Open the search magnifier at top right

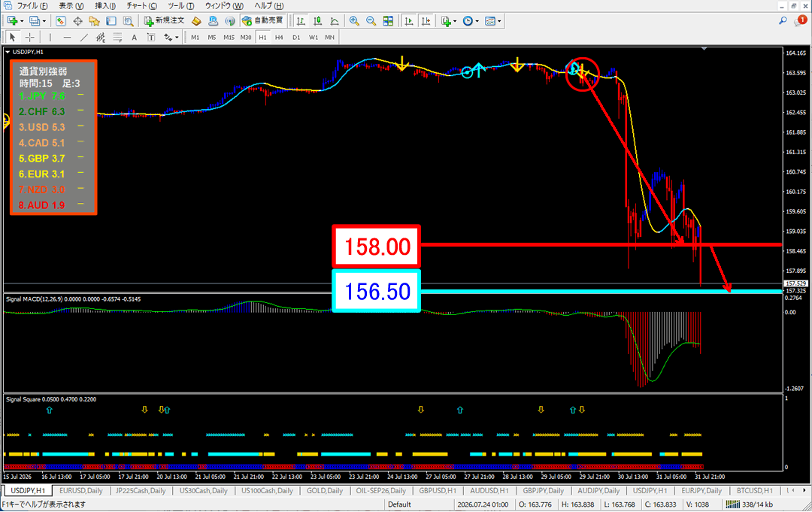[783, 21]
